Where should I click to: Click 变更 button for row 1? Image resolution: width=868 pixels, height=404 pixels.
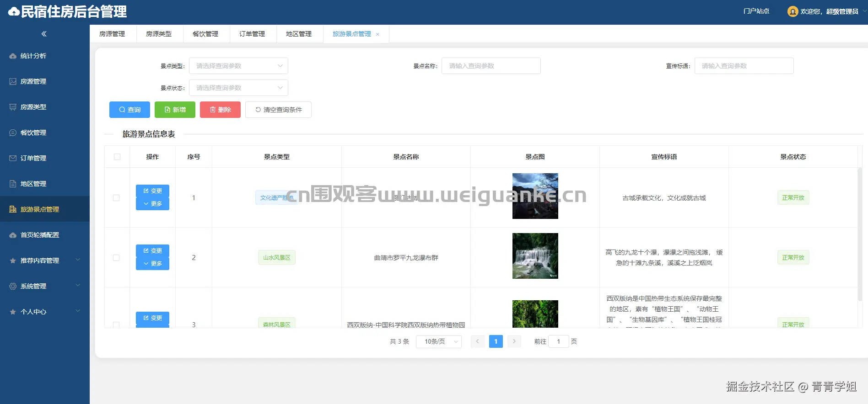click(152, 191)
